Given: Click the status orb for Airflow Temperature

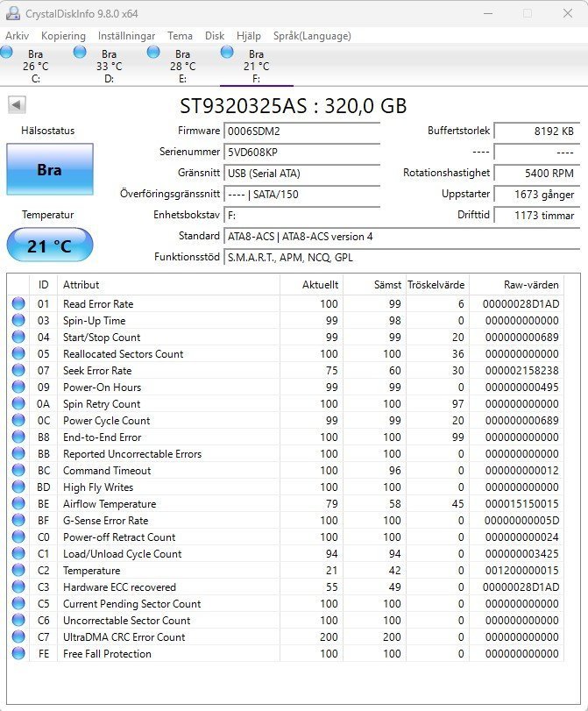Looking at the screenshot, I should (x=18, y=504).
